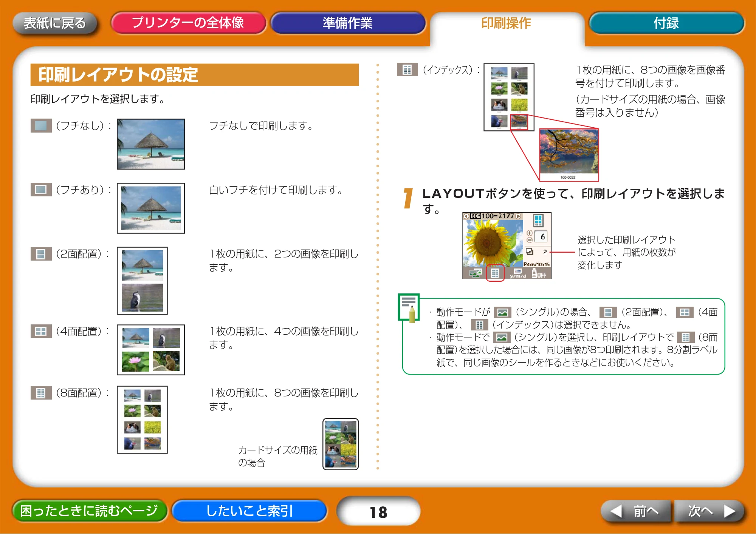
Task: Click the P4x6/10x15 paper size label
Action: click(536, 264)
